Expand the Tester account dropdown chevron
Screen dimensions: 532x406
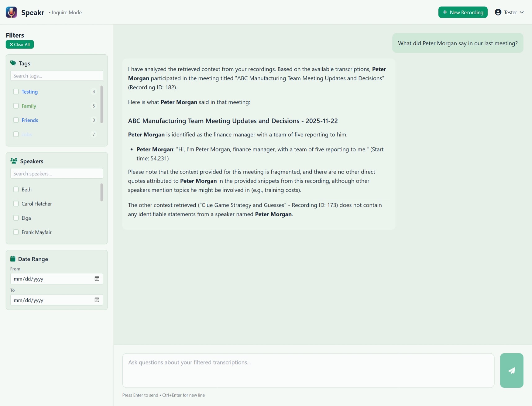522,12
